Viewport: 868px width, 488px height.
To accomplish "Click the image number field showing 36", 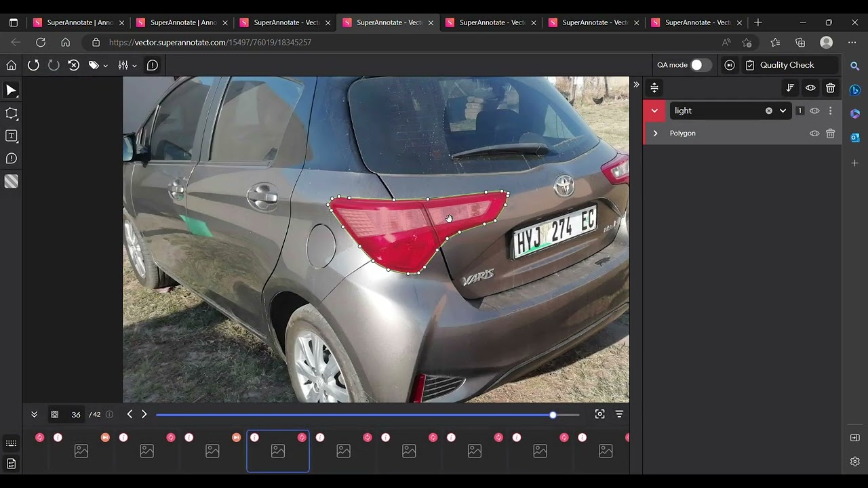I will (x=75, y=415).
